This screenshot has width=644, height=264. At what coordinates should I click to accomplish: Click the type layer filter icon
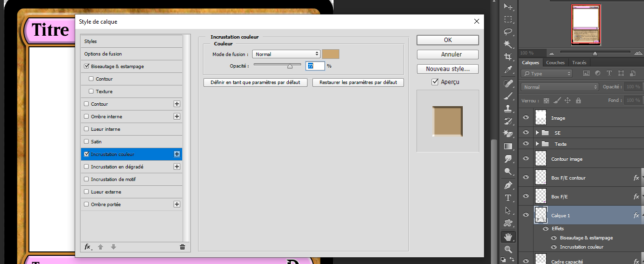(x=609, y=73)
